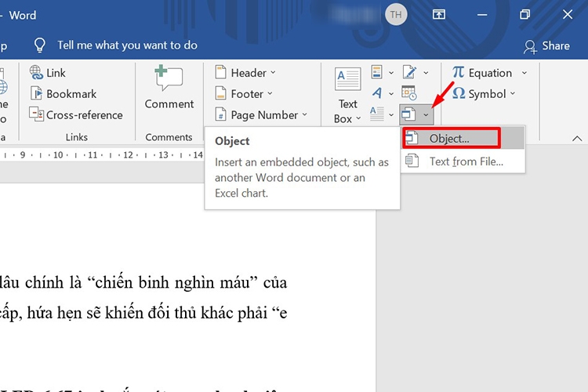Viewport: 588px width, 392px height.
Task: Expand the Quick Parts dropdown arrow
Action: click(x=391, y=73)
